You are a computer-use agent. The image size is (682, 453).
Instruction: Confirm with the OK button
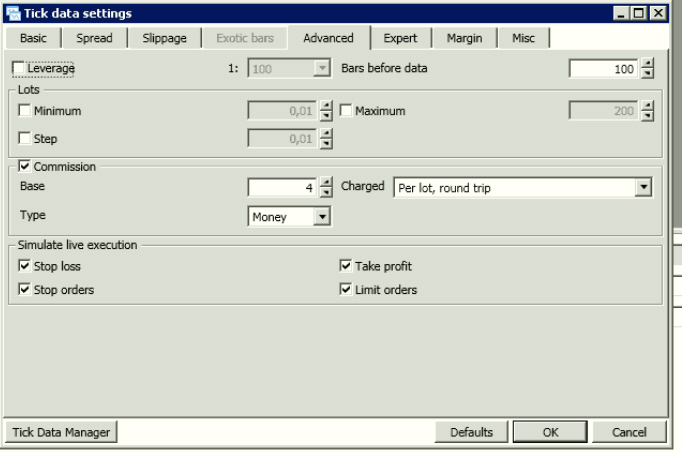[550, 432]
